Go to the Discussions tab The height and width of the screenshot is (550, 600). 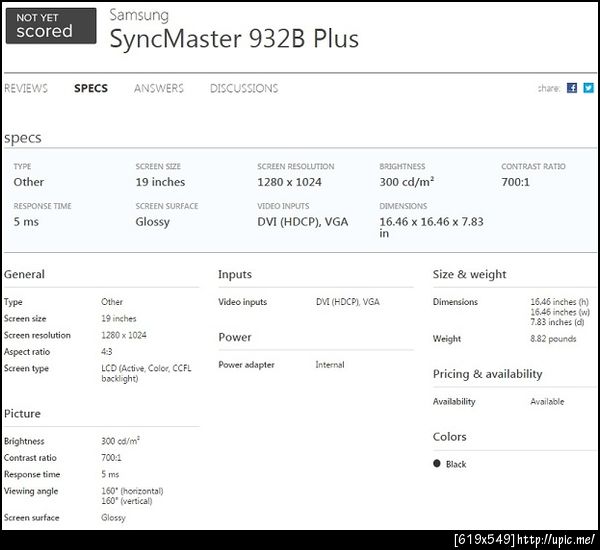244,88
